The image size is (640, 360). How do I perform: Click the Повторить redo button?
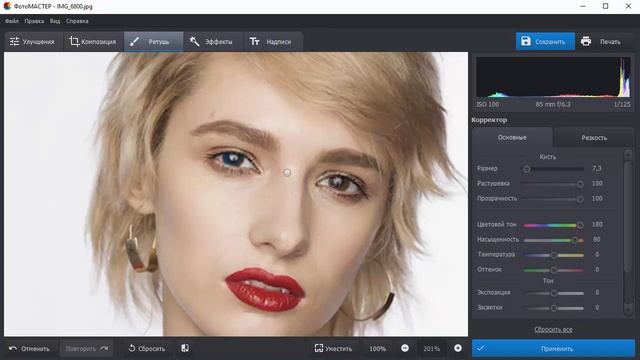pyautogui.click(x=87, y=349)
